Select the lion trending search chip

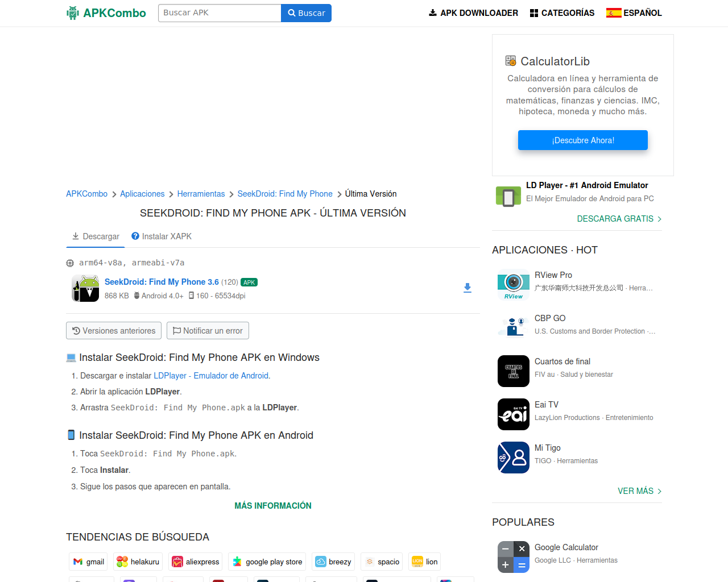[424, 562]
